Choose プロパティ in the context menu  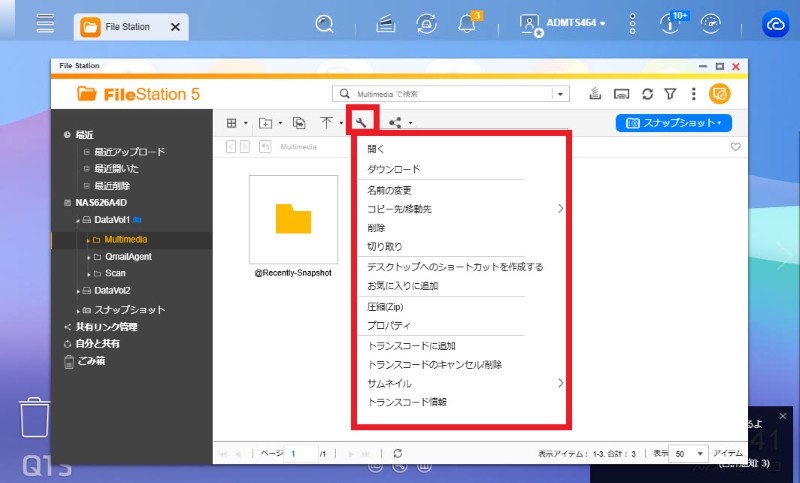(x=389, y=325)
